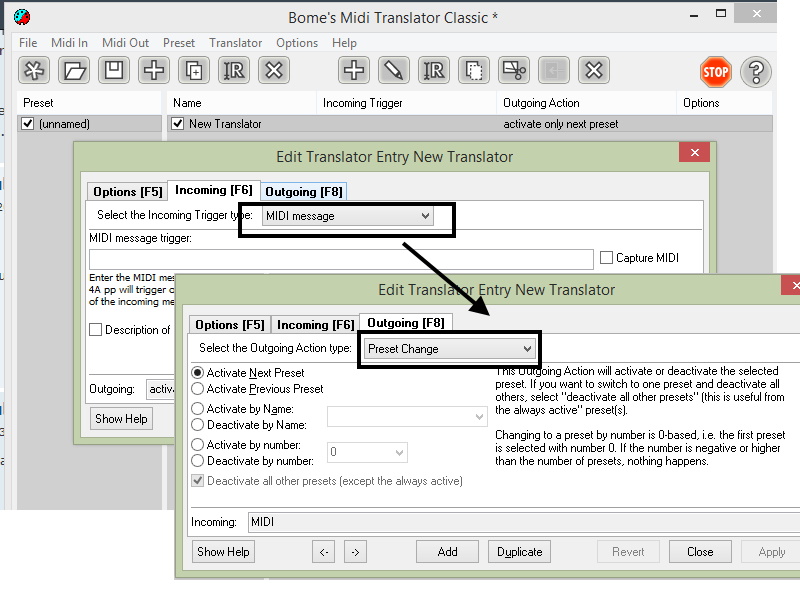The height and width of the screenshot is (600, 800).
Task: Select the Activate Previous Preset option
Action: 197,389
